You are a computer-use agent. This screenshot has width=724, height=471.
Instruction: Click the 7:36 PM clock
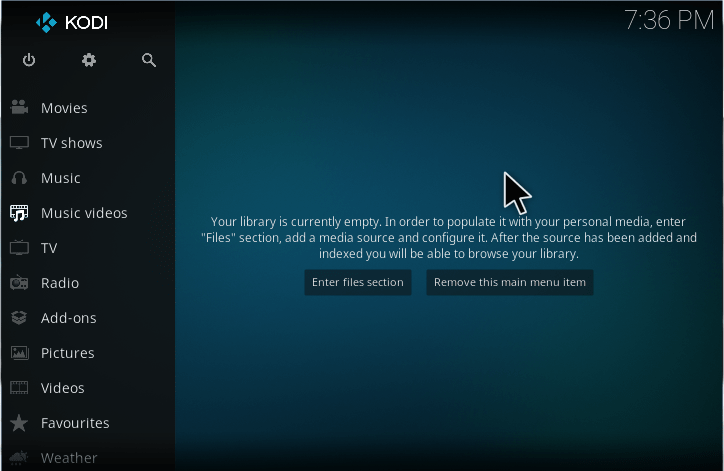coord(669,20)
